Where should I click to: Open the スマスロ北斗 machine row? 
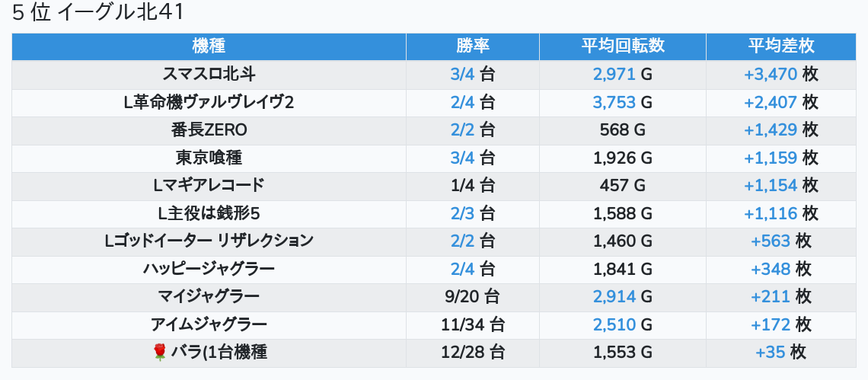click(209, 74)
